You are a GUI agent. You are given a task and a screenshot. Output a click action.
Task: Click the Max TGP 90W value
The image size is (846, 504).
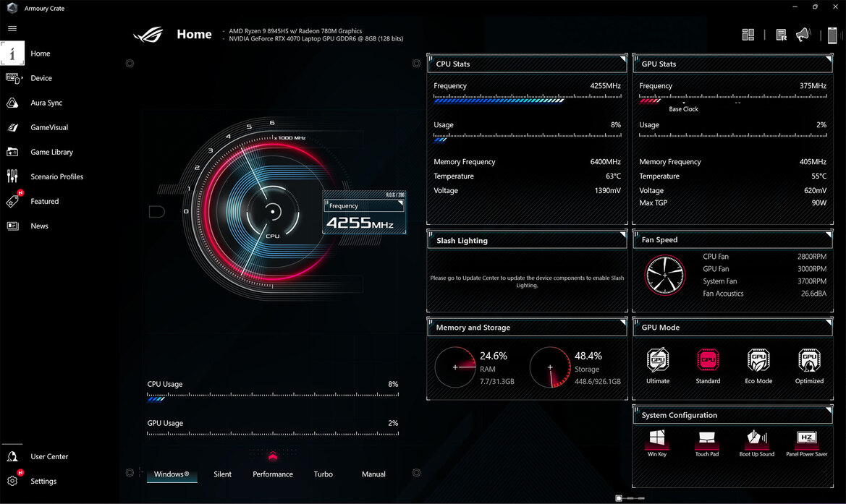pos(819,202)
